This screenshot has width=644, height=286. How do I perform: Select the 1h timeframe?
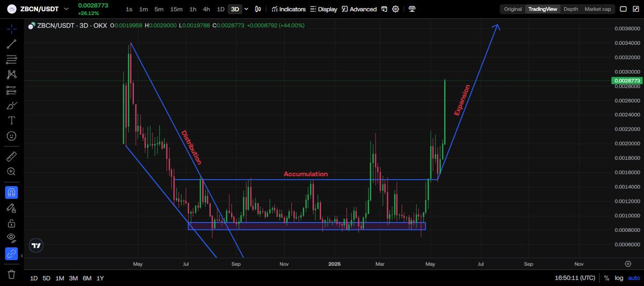tap(193, 9)
